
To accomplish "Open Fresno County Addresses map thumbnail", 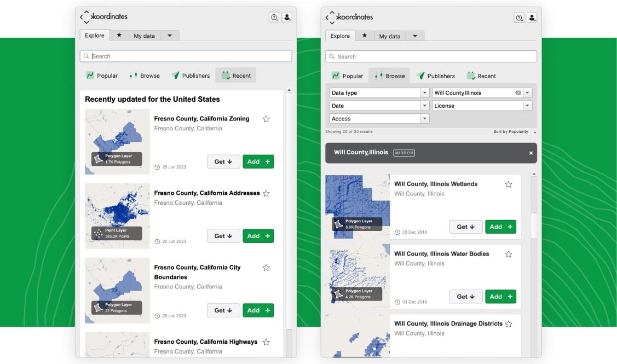I will pyautogui.click(x=117, y=216).
